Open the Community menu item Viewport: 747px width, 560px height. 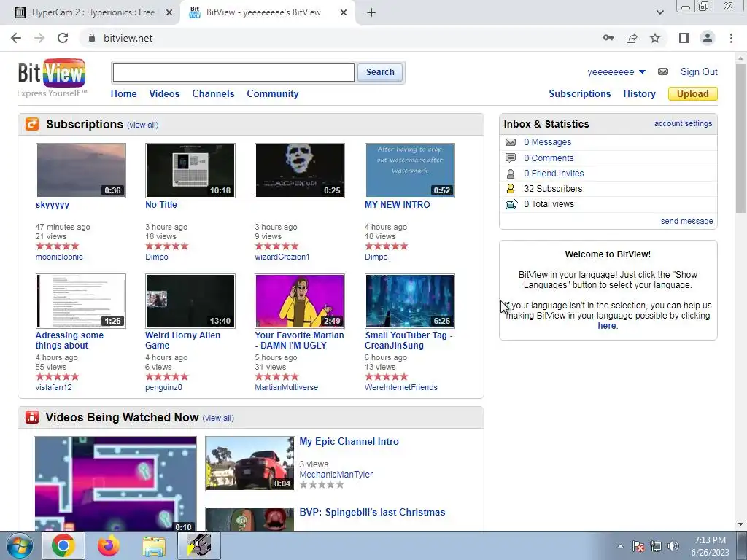coord(273,94)
